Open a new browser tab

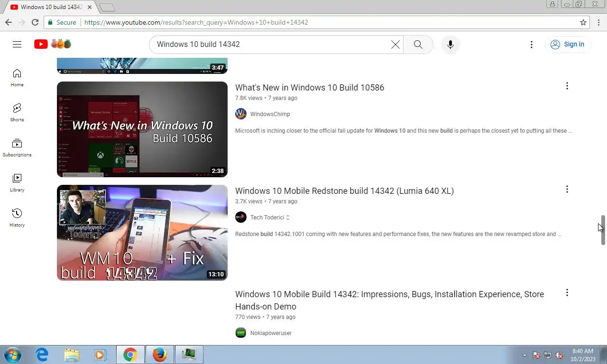108,7
